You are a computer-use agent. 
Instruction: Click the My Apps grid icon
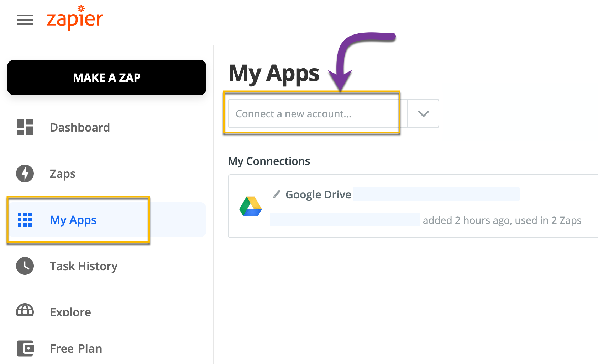point(25,220)
